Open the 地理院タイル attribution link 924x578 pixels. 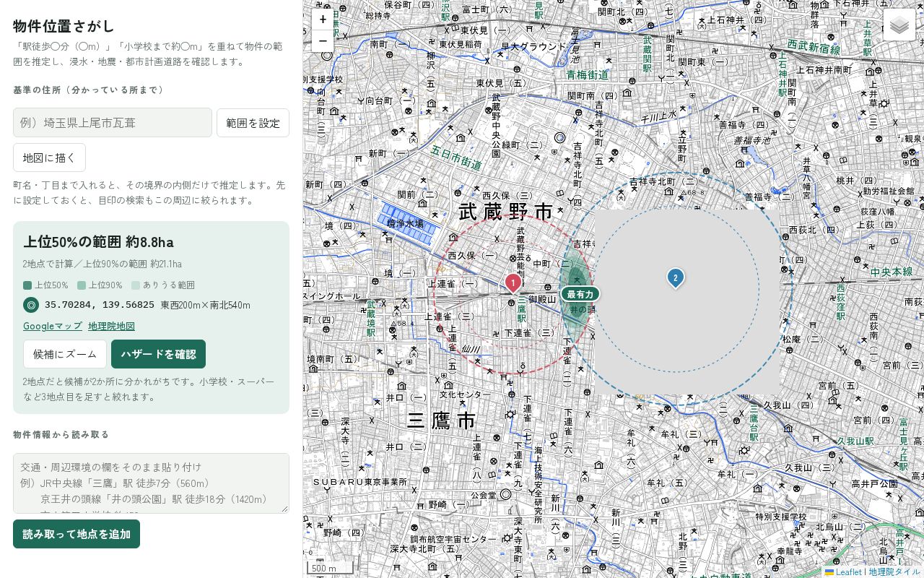pyautogui.click(x=894, y=572)
